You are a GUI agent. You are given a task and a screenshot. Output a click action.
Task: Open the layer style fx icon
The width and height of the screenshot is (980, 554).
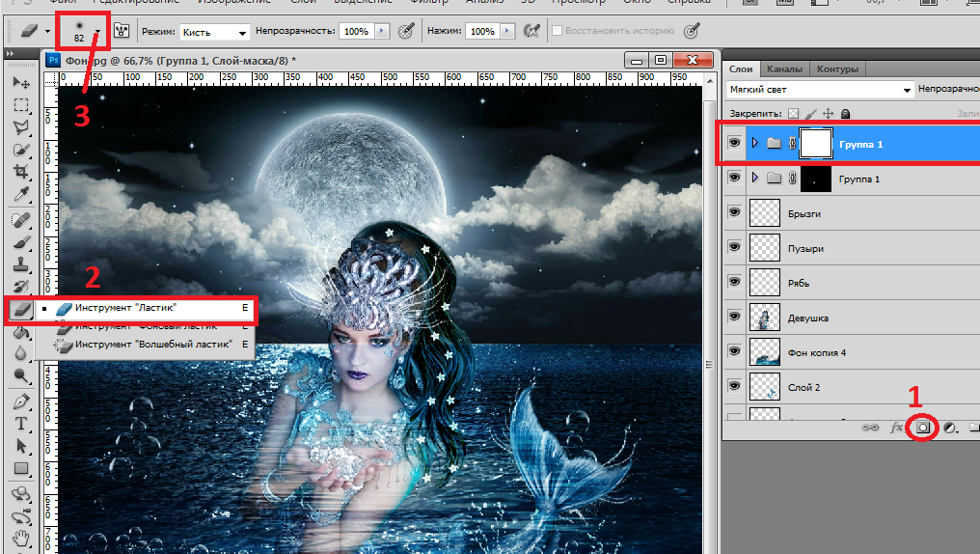[896, 426]
